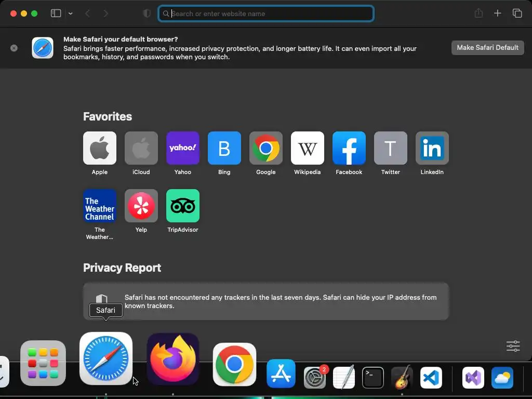
Task: Open the Twitter favorite
Action: click(x=391, y=148)
